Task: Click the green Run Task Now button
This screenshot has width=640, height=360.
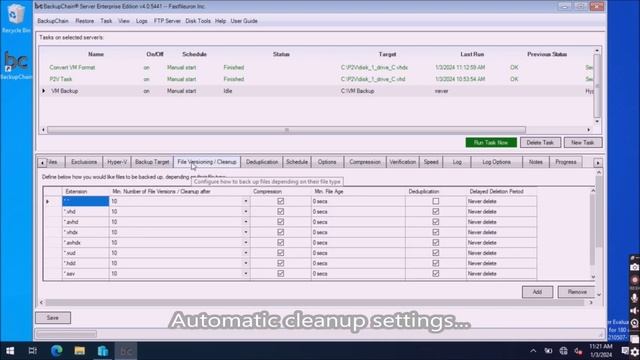Action: [x=491, y=142]
